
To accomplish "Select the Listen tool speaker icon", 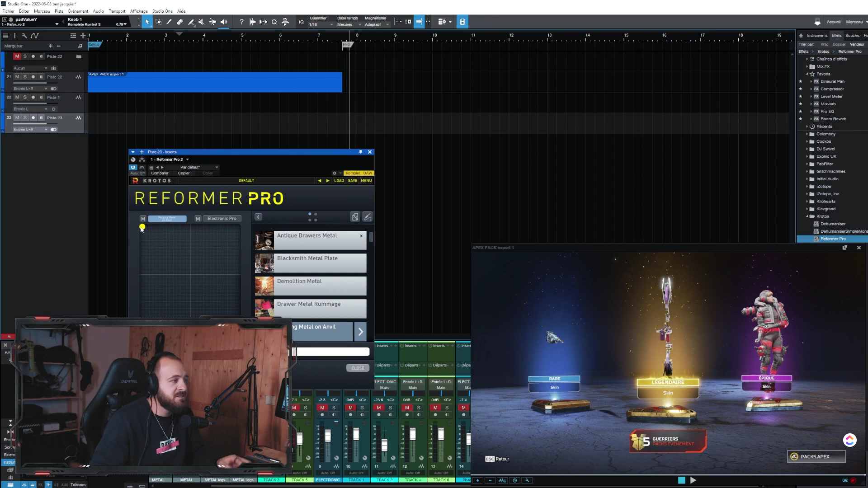I will pos(223,22).
